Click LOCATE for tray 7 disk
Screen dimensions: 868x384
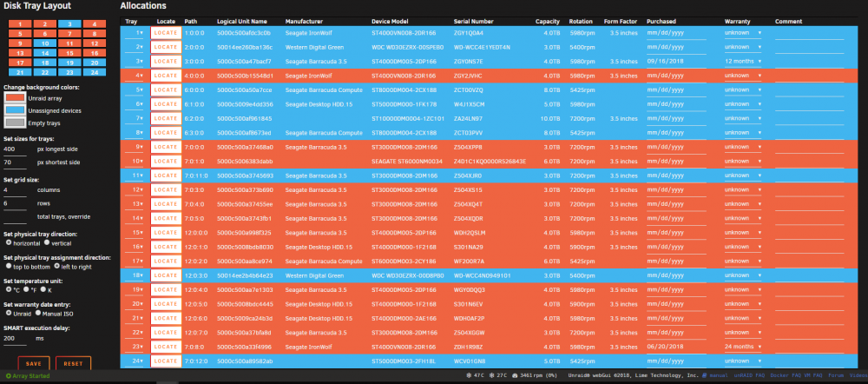166,118
